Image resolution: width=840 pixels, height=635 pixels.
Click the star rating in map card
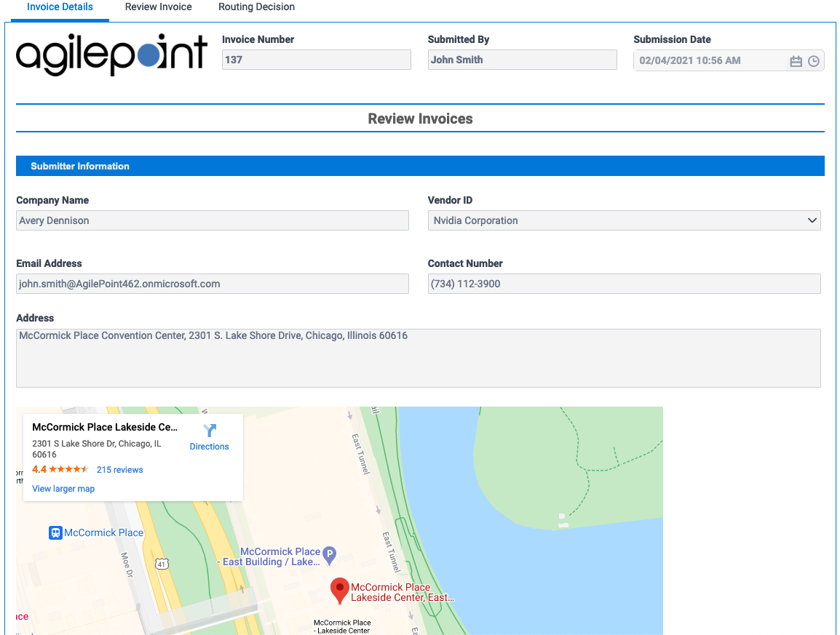click(68, 470)
